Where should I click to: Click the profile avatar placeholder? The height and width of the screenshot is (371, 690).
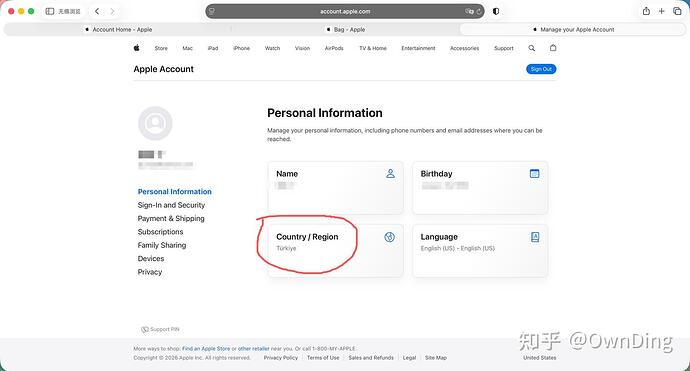[155, 123]
